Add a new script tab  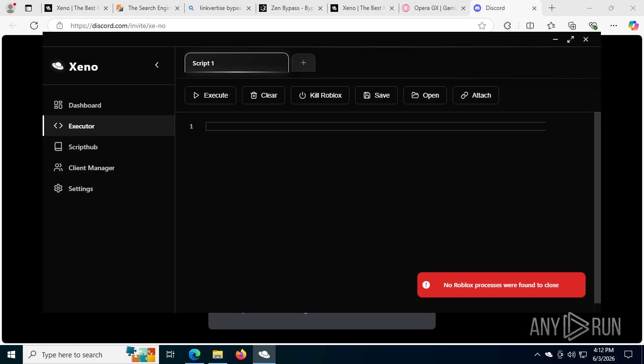tap(304, 63)
